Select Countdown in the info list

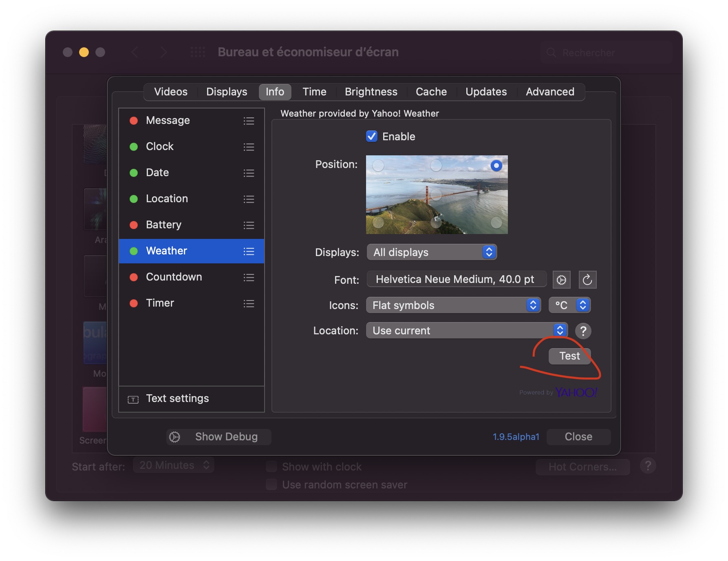tap(192, 277)
